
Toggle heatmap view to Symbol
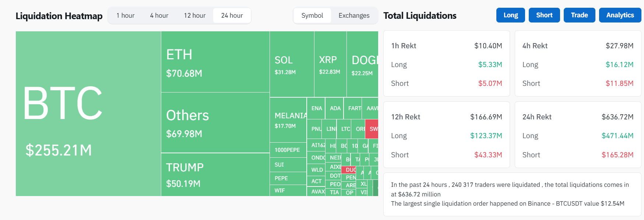[x=312, y=15]
